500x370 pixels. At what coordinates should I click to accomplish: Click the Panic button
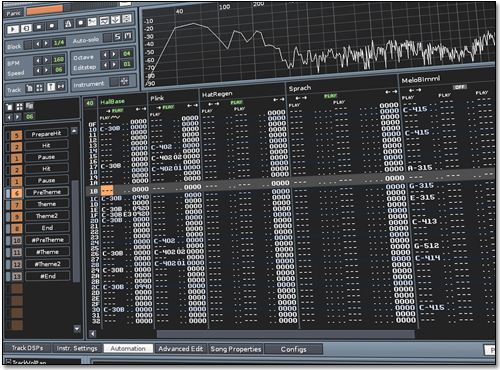(14, 13)
